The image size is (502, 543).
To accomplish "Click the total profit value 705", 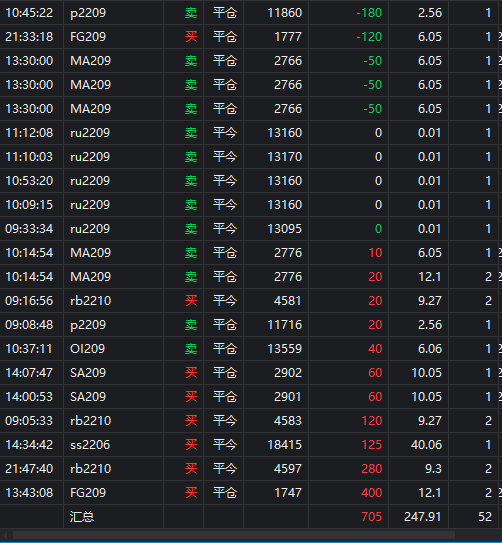I will tap(371, 517).
